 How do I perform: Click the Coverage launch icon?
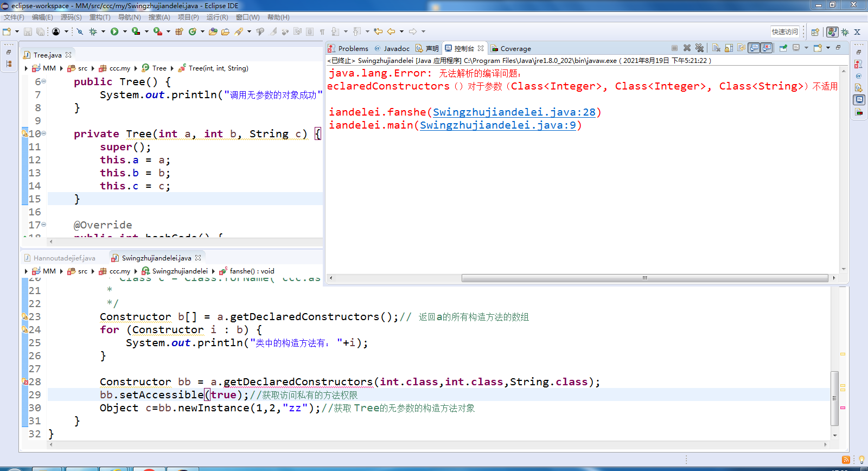tap(136, 31)
